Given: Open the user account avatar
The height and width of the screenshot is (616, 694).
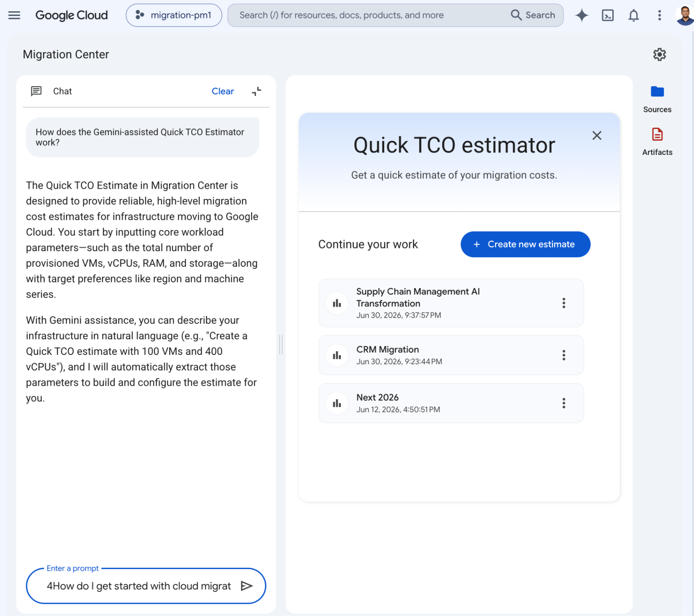Looking at the screenshot, I should coord(685,15).
